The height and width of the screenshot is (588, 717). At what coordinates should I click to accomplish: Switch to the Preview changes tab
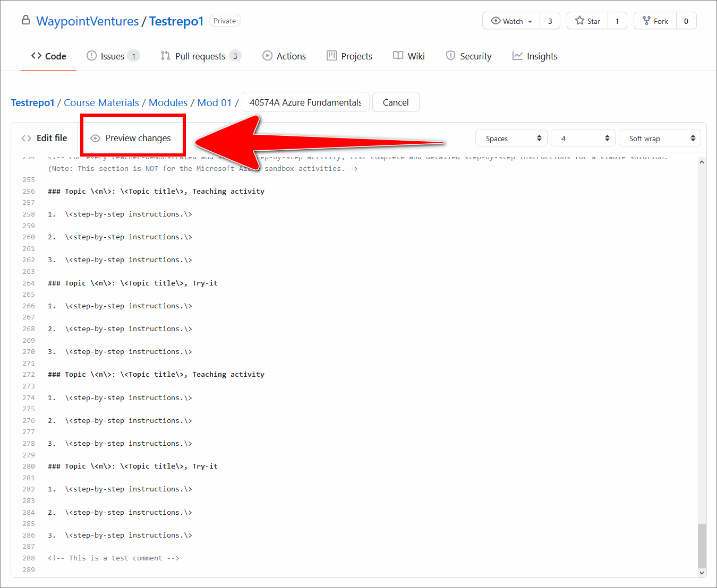pyautogui.click(x=132, y=138)
